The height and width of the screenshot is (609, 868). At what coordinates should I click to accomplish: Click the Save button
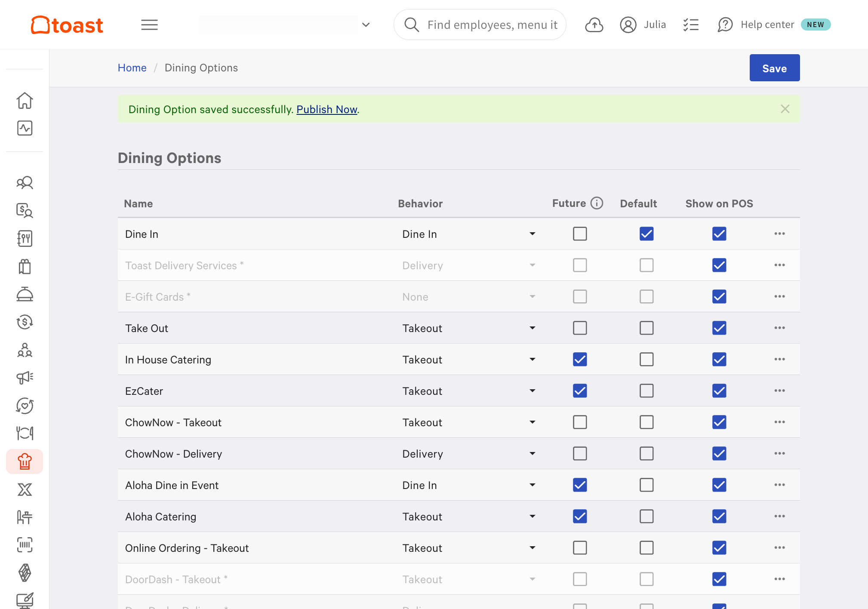point(775,68)
